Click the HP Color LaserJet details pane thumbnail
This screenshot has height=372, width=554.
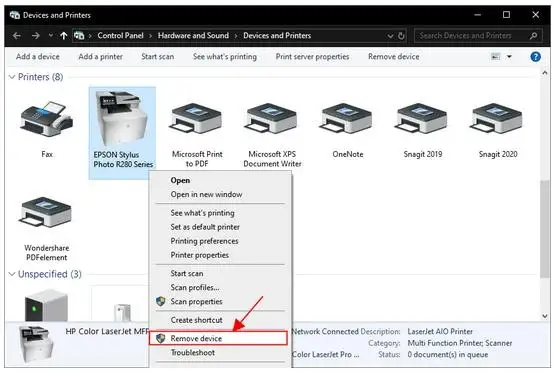pyautogui.click(x=36, y=344)
